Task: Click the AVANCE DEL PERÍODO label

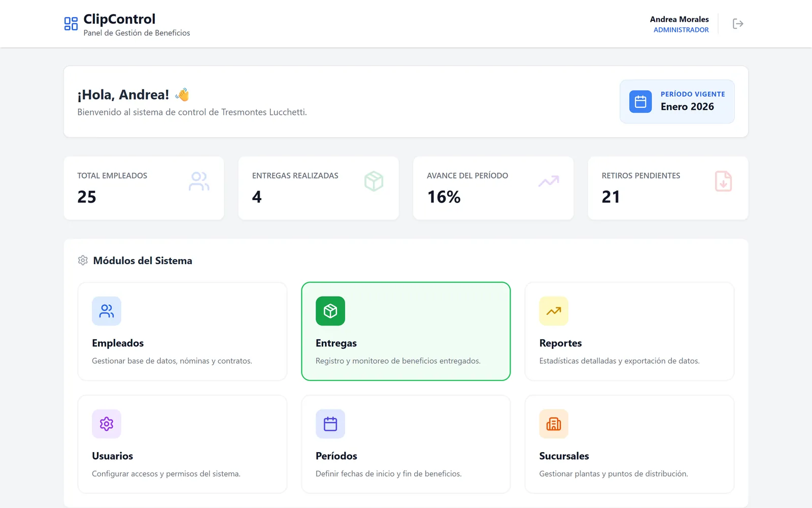Action: 467,176
